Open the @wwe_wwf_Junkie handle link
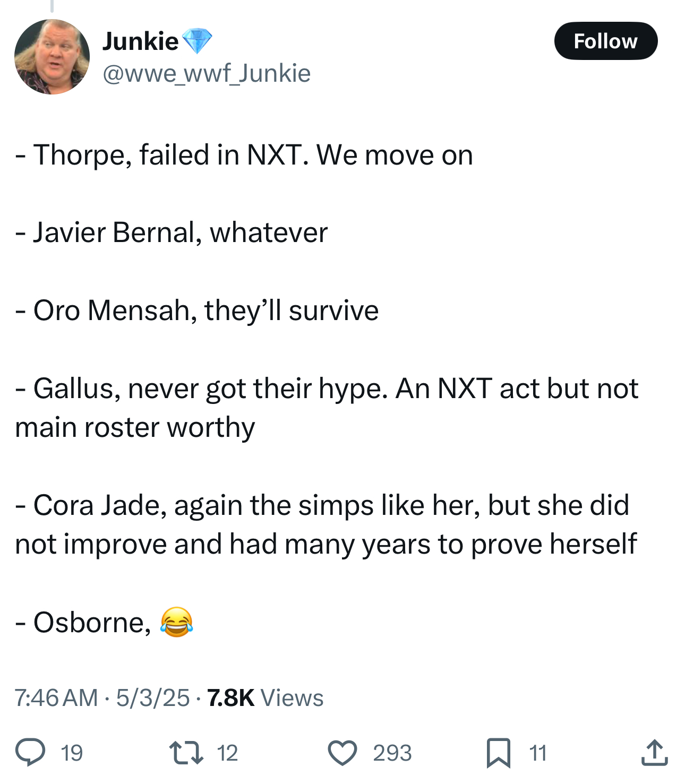 pyautogui.click(x=206, y=73)
